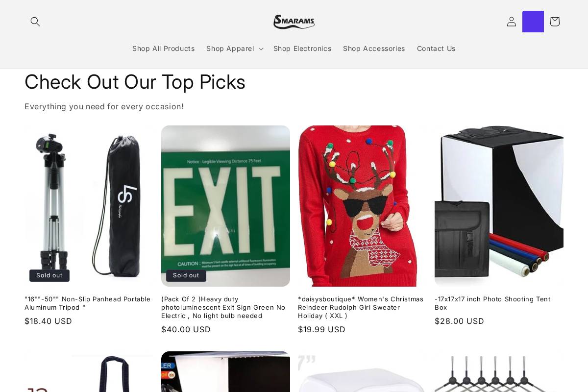Expand the Shop Apparel dropdown arrow

(261, 49)
